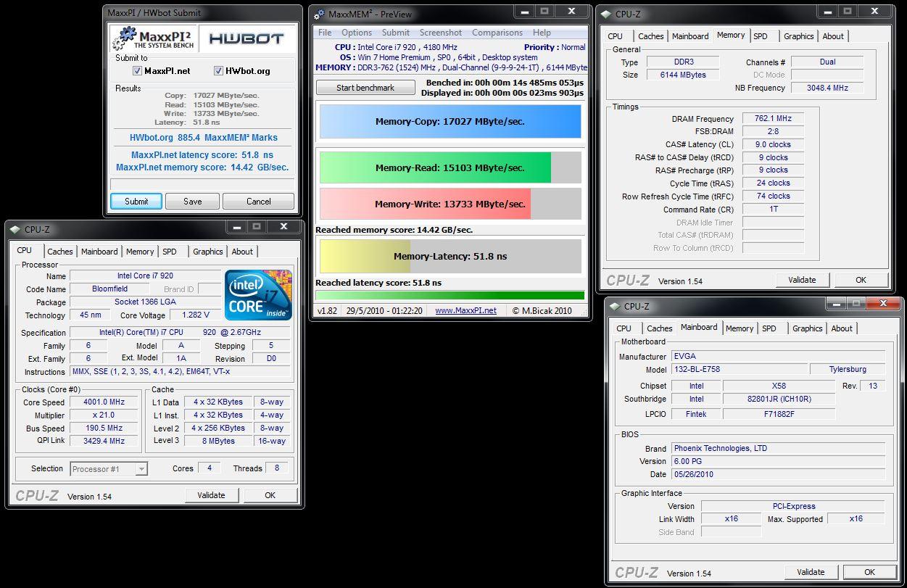Open the Screenshot menu in MaxxMEM²

point(441,33)
